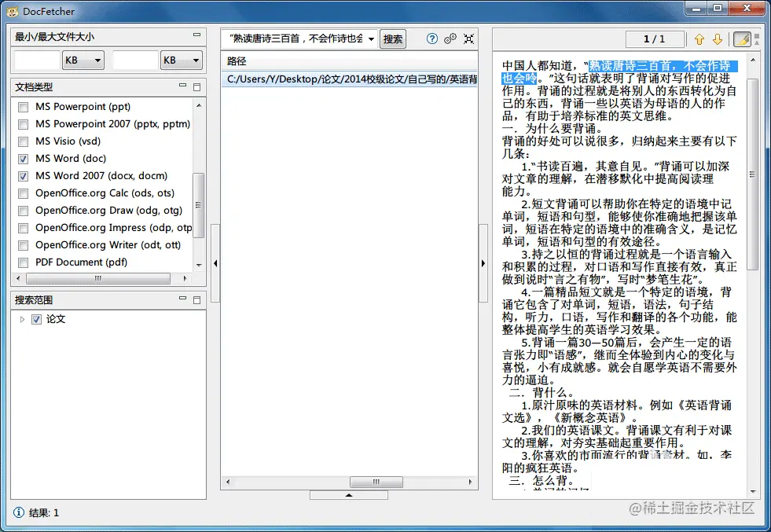This screenshot has height=532, width=771.
Task: Tick OpenOffice.org Writer (odt, ott)
Action: 23,245
